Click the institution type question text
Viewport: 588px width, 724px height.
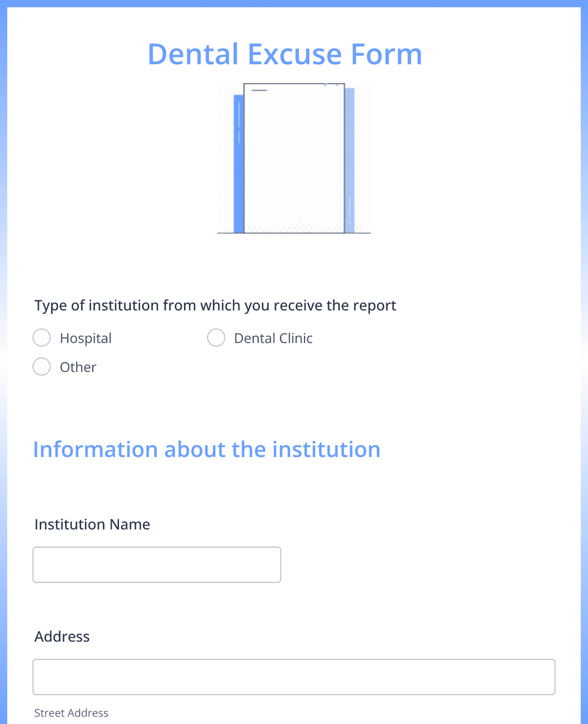point(215,305)
